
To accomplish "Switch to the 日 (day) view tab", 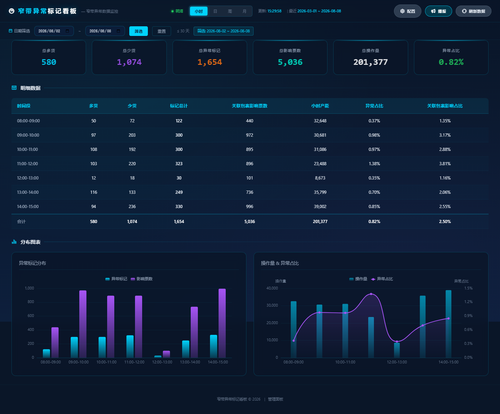I will (x=215, y=11).
